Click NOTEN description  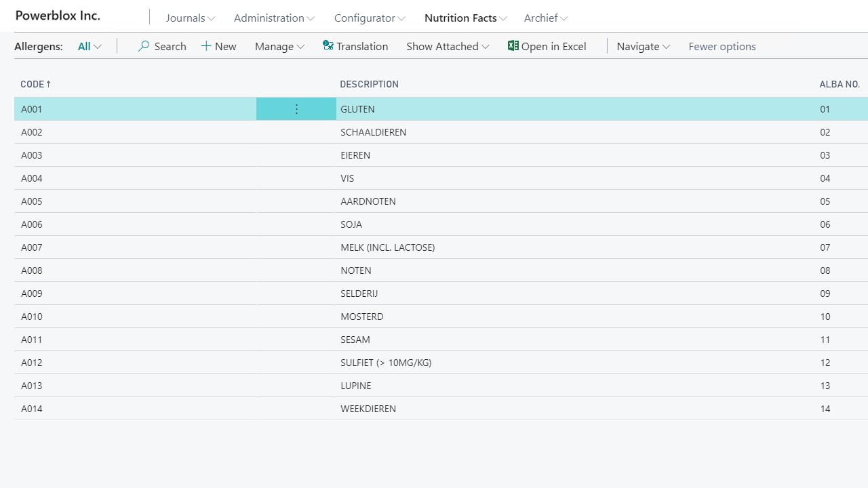point(356,270)
